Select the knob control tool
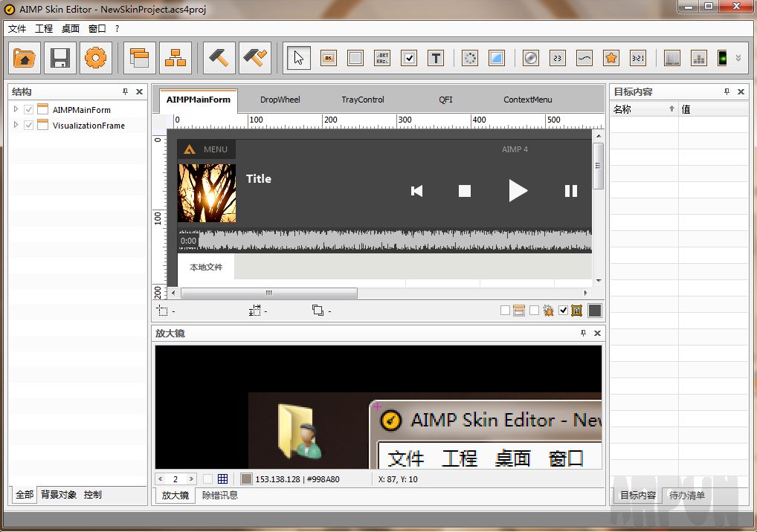This screenshot has height=532, width=757. 530,58
